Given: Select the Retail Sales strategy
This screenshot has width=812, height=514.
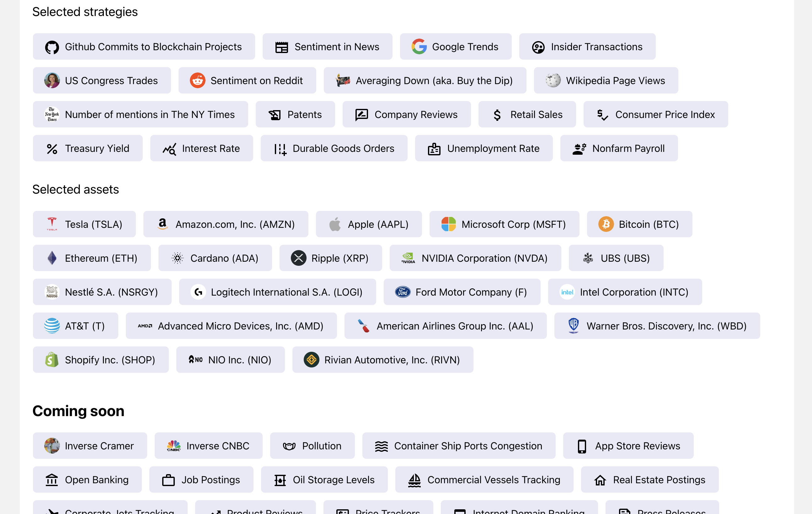Looking at the screenshot, I should [x=527, y=115].
